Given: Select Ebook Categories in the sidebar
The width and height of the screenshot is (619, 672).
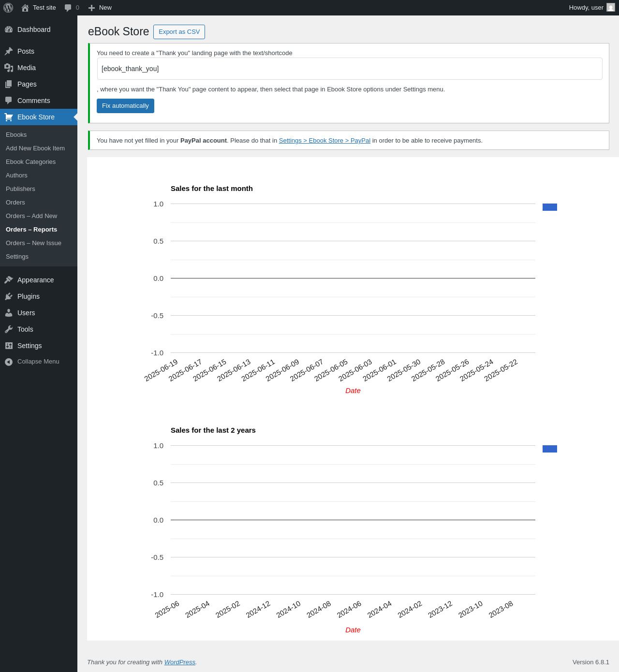Looking at the screenshot, I should point(30,162).
